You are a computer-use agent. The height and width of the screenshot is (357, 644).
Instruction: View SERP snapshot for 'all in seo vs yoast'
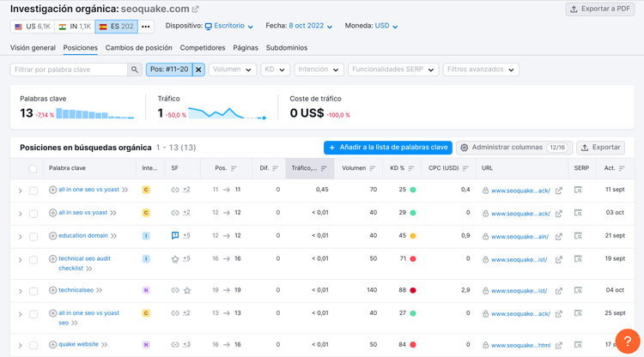578,213
